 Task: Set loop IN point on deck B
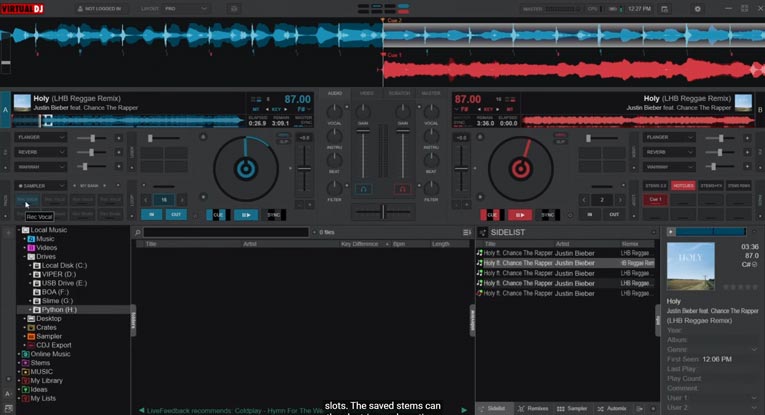coord(590,215)
